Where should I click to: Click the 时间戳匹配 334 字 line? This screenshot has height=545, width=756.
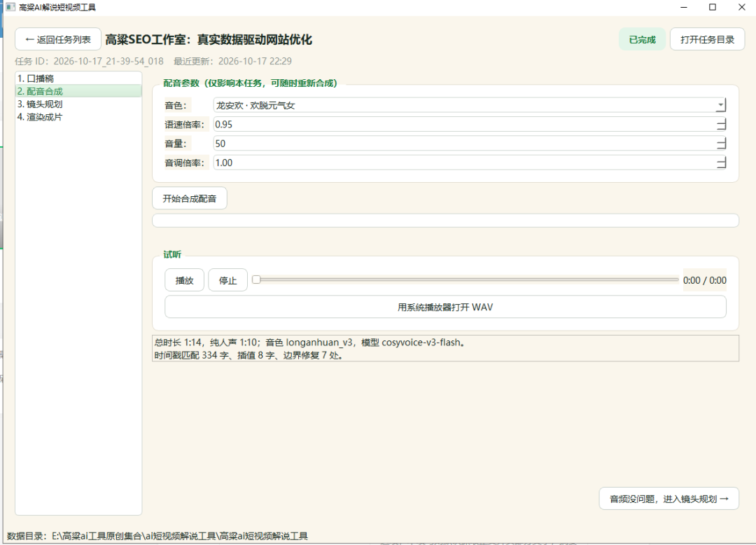click(248, 355)
